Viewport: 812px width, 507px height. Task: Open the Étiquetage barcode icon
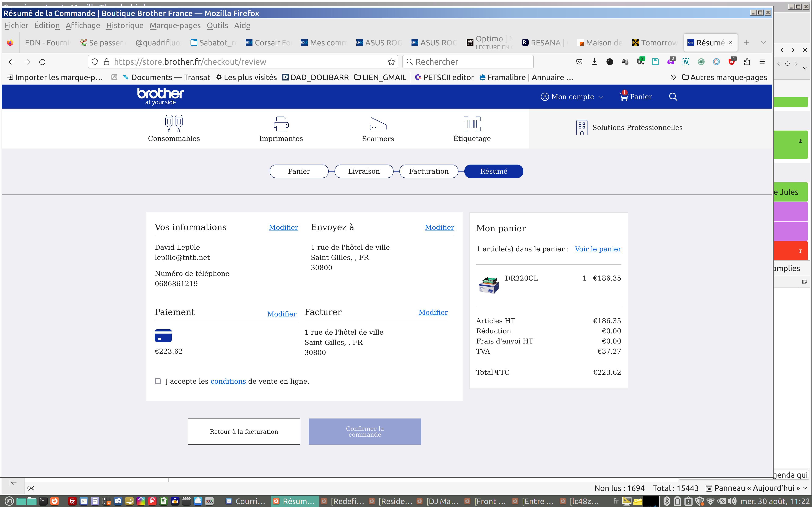472,124
